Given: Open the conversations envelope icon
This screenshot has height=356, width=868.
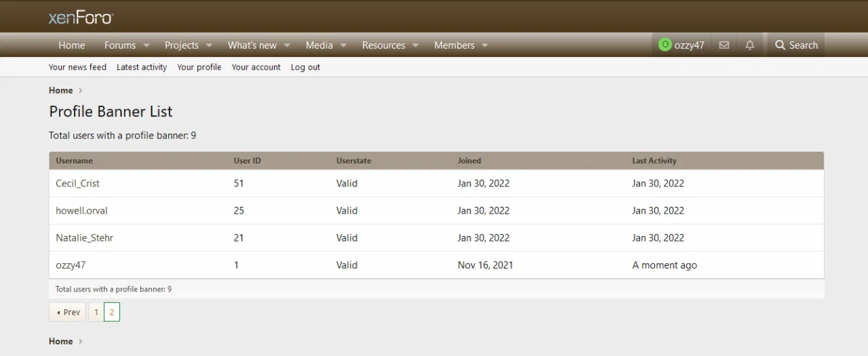Looking at the screenshot, I should point(724,45).
